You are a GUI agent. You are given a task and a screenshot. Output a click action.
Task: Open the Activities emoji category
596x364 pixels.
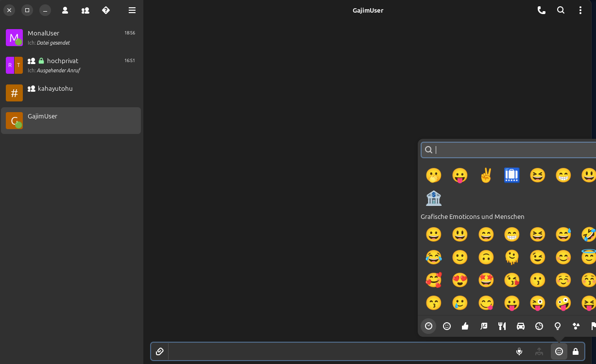(539, 326)
